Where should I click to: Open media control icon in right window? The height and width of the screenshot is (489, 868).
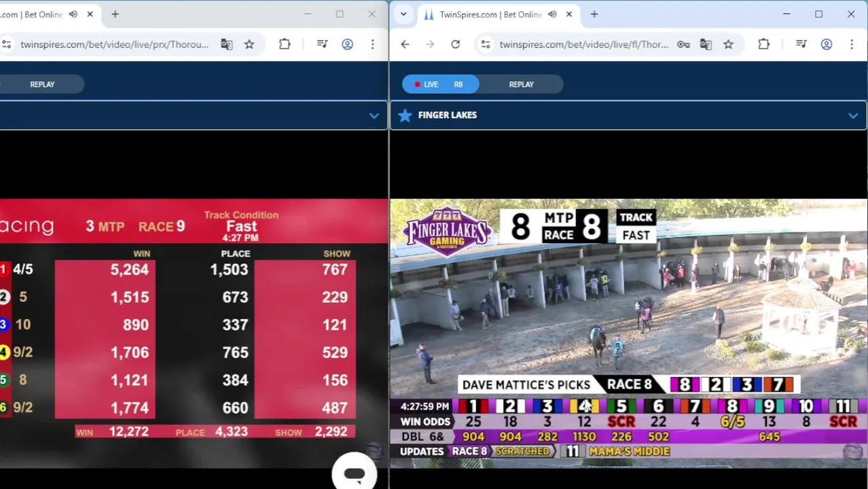point(801,44)
